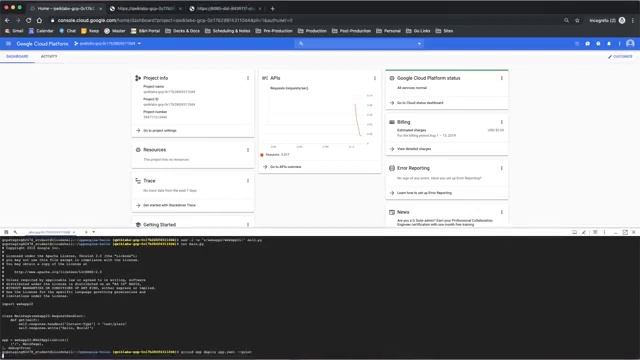The image size is (640, 360).
Task: Open the Personal bookmark folder
Action: (388, 31)
